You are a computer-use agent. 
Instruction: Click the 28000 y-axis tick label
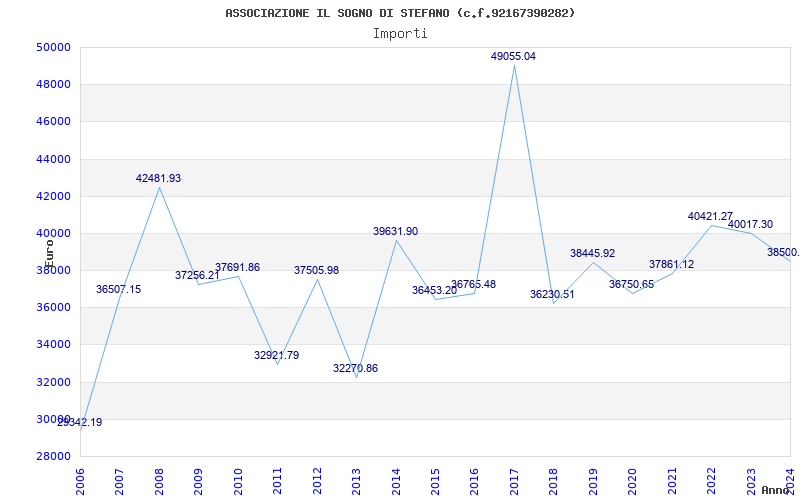[x=54, y=457]
